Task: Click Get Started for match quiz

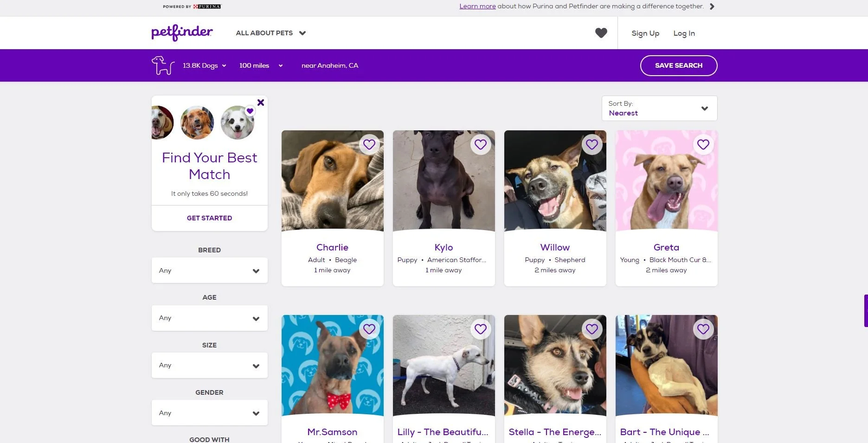Action: (x=210, y=218)
